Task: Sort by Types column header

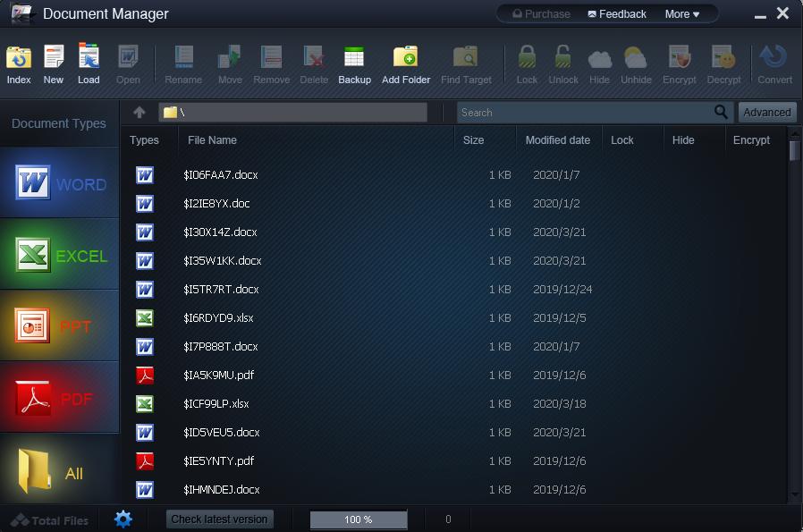Action: 144,140
